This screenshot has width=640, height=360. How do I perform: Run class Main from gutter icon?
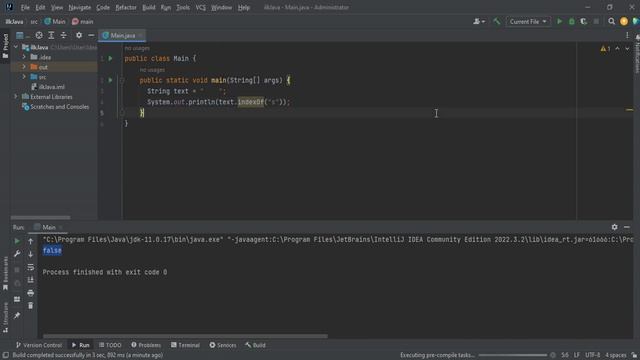(110, 58)
